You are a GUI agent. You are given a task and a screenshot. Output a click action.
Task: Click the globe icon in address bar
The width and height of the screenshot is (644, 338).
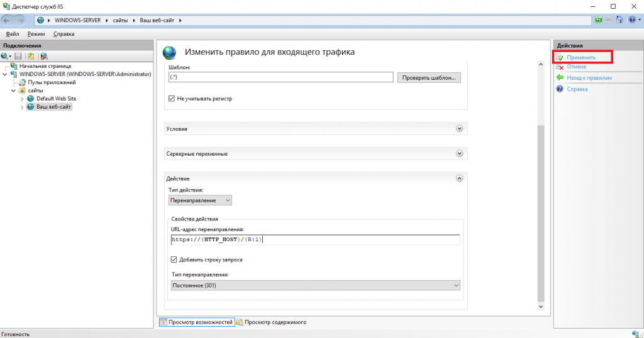point(41,20)
